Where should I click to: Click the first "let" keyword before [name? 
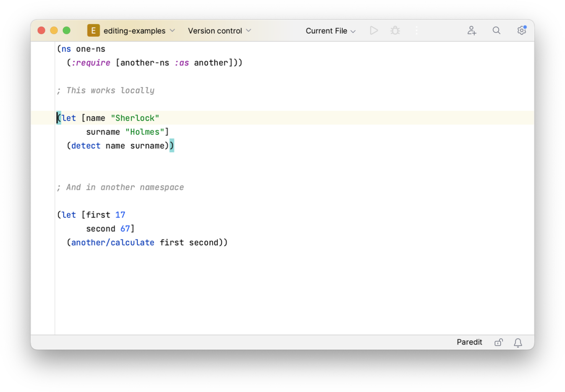click(68, 118)
